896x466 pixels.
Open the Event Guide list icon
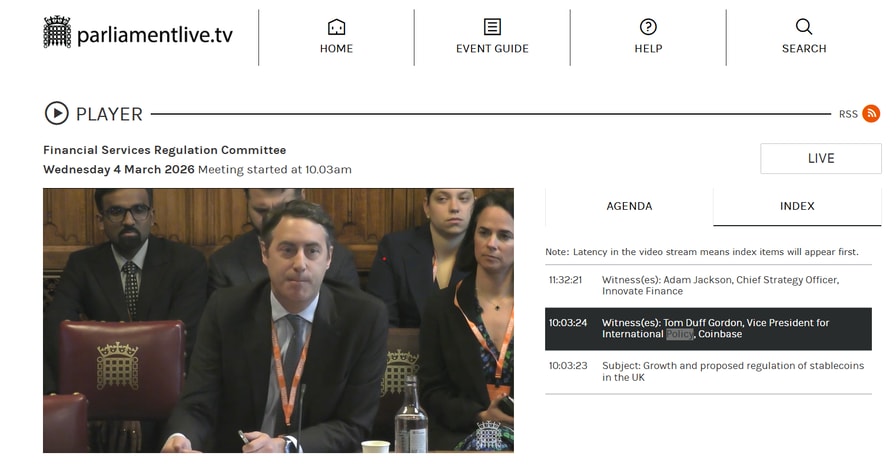[x=492, y=27]
